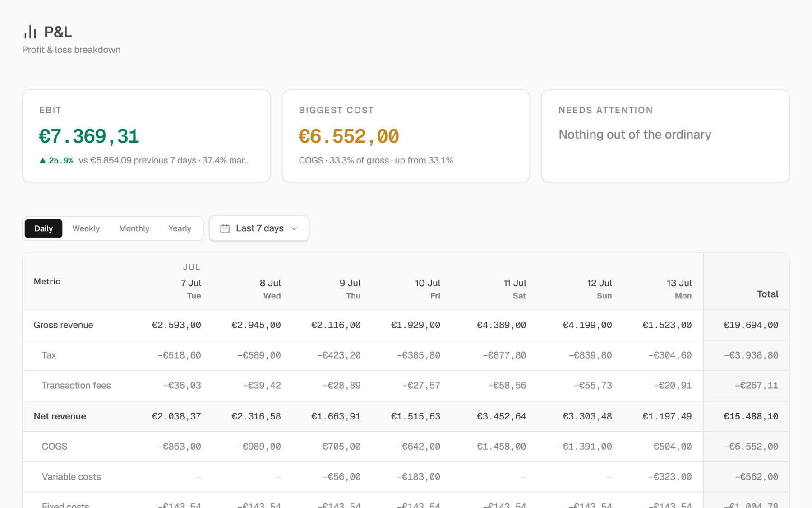The height and width of the screenshot is (508, 812).
Task: Open the Biggest Cost summary card
Action: point(406,136)
